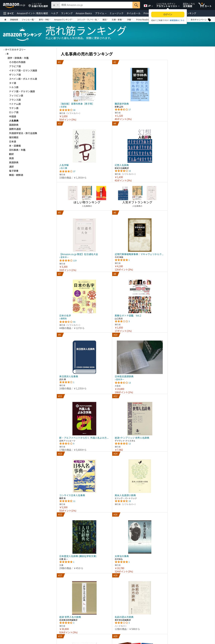Click the yellow ログイン button
The height and width of the screenshot is (644, 215).
[168, 14]
